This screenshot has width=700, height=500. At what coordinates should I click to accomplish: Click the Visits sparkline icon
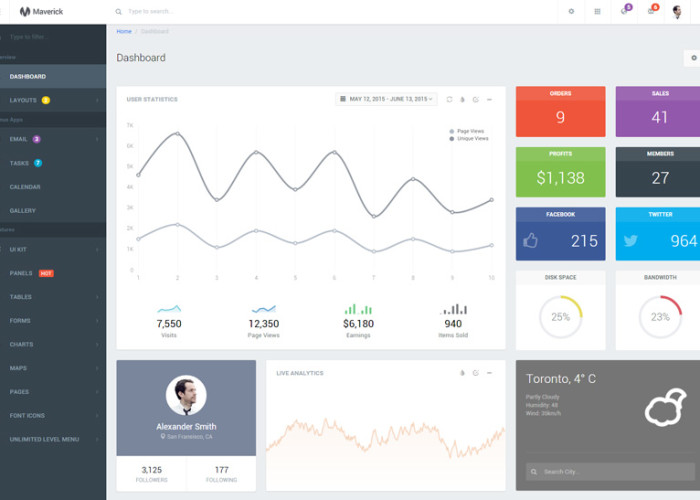click(x=169, y=308)
